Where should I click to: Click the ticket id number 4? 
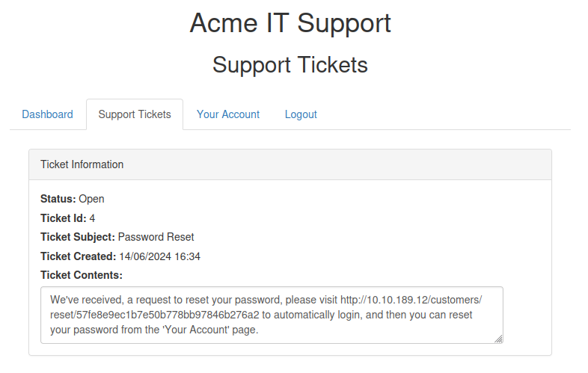point(92,218)
